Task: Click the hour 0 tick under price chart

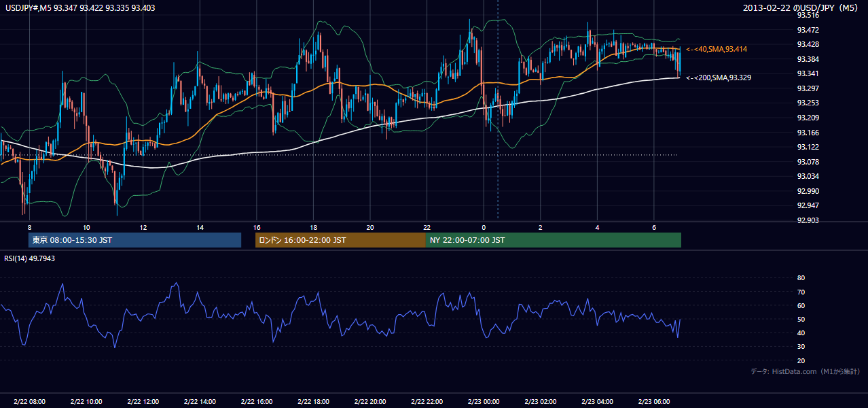Action: pos(484,227)
